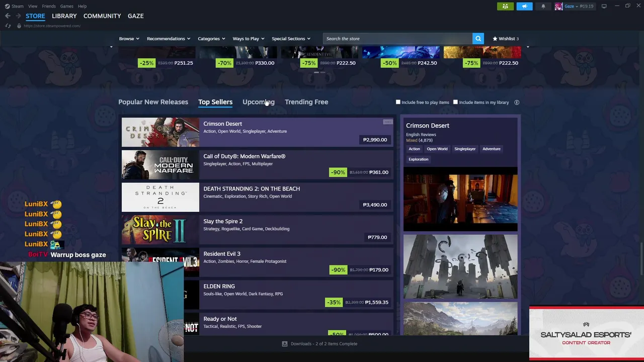Image resolution: width=644 pixels, height=362 pixels.
Task: Click the Open World tag in preview panel
Action: 437,149
